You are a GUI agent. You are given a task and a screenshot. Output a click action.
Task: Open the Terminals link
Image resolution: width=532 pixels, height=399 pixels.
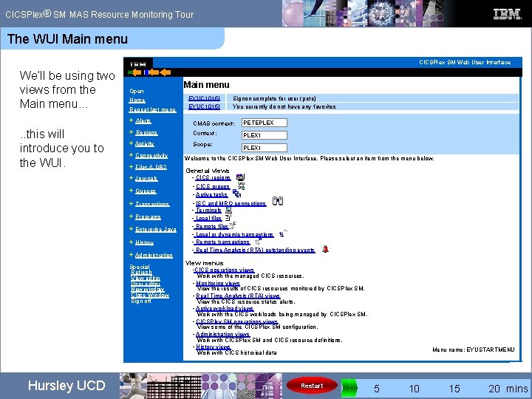coord(208,211)
